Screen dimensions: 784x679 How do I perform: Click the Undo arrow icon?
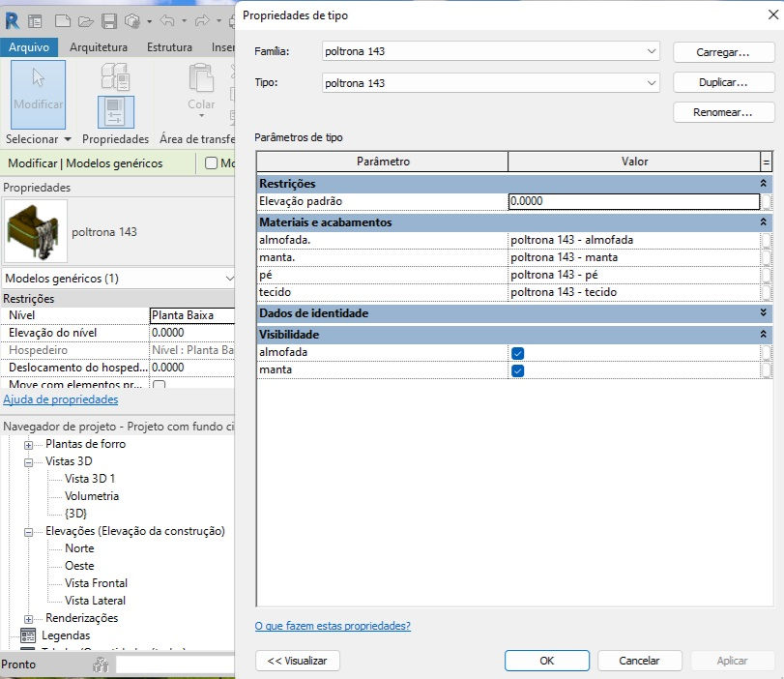pos(167,21)
